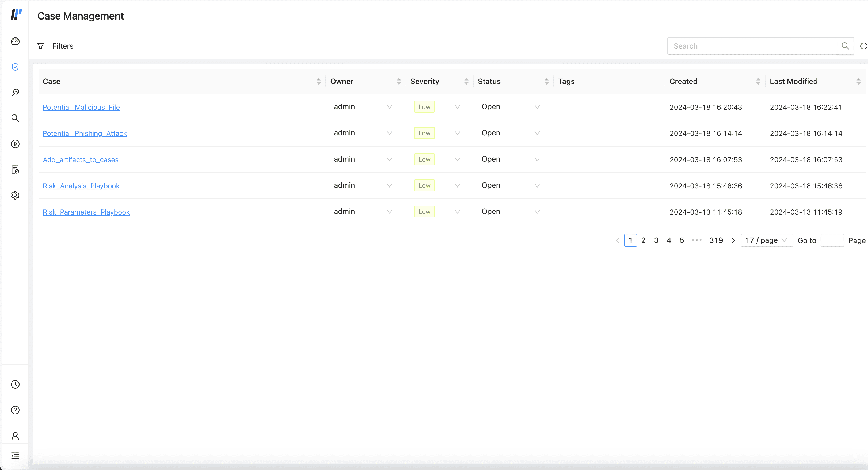Click the shield case management sidebar icon
This screenshot has height=470, width=868.
pyautogui.click(x=15, y=67)
